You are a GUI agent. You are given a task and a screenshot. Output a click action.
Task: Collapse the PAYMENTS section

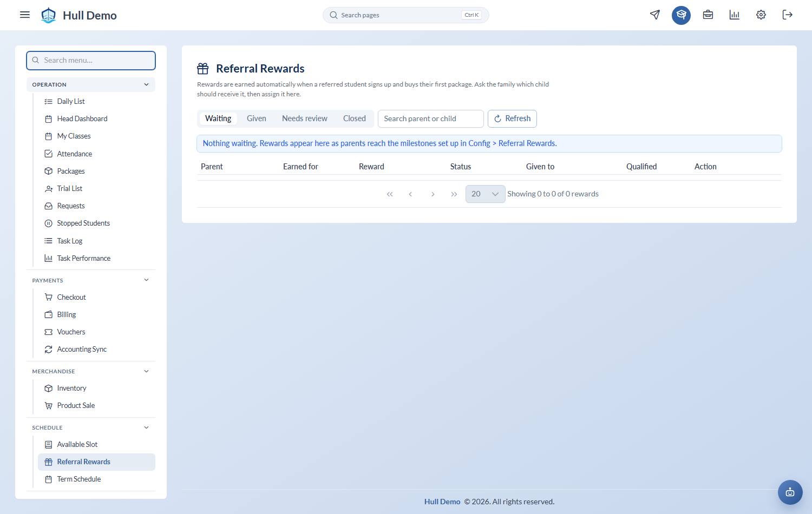click(91, 280)
